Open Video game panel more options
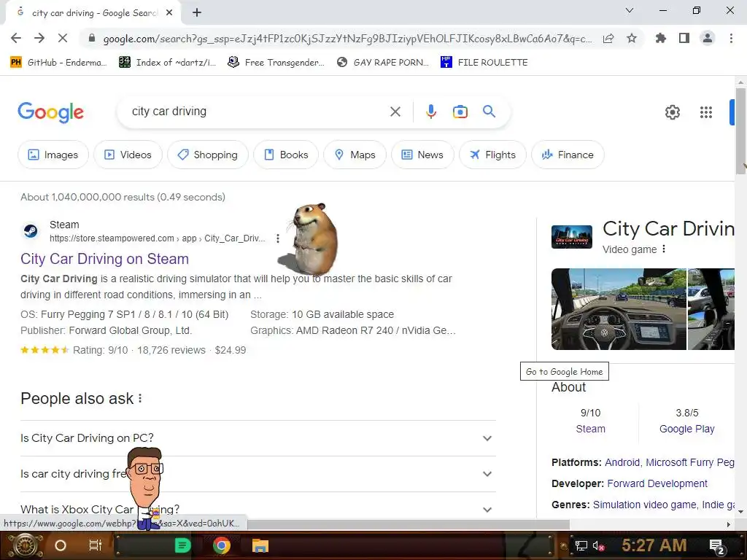 coord(664,249)
